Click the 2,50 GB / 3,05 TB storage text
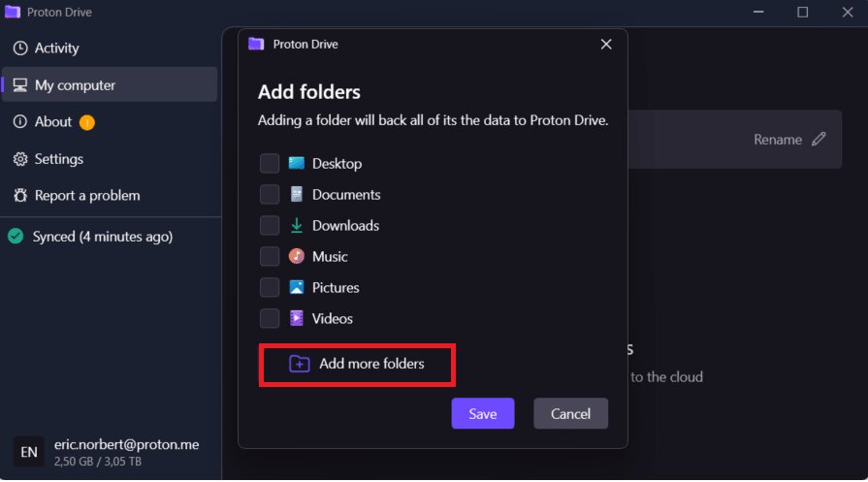 pyautogui.click(x=98, y=461)
